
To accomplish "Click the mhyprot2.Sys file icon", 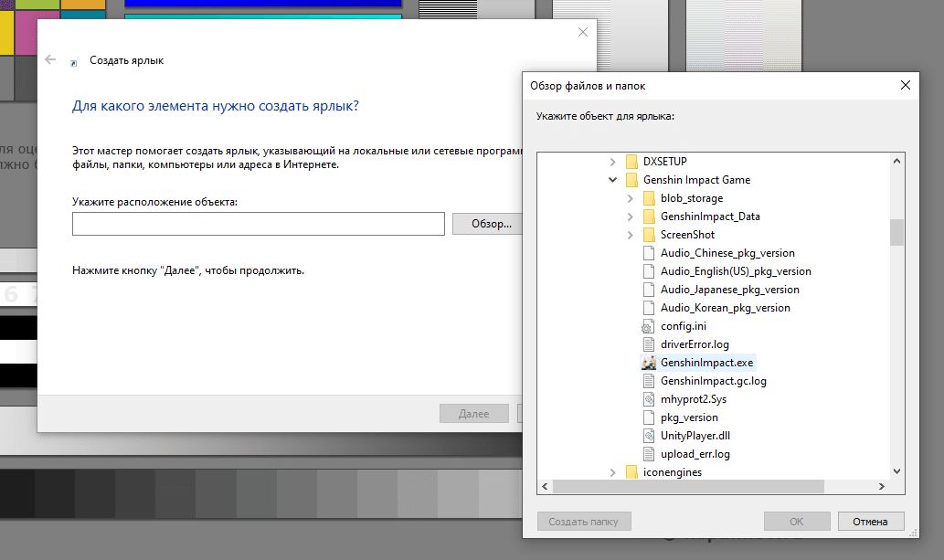I will pyautogui.click(x=649, y=399).
